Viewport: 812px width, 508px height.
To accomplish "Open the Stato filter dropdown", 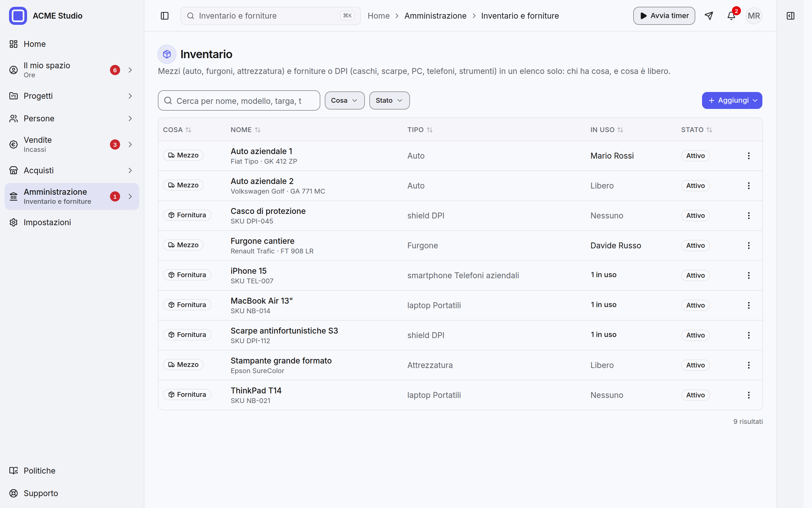I will point(389,100).
